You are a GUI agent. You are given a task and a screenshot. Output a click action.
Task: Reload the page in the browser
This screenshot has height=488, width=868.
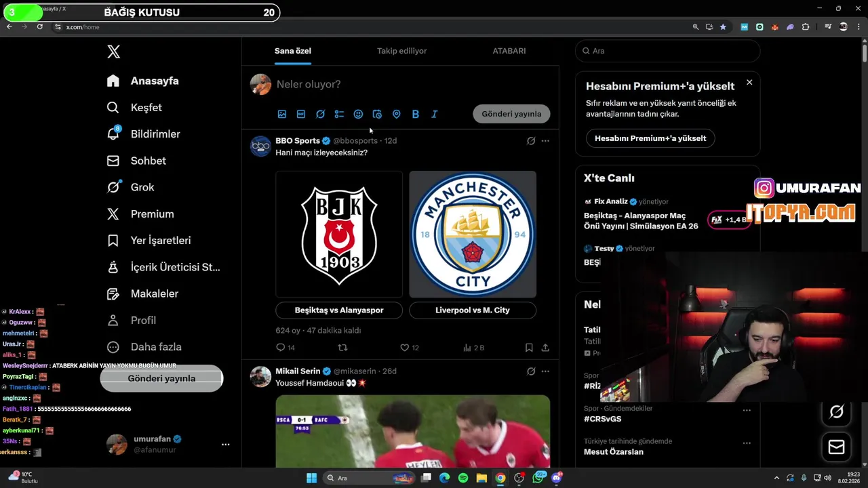[40, 26]
